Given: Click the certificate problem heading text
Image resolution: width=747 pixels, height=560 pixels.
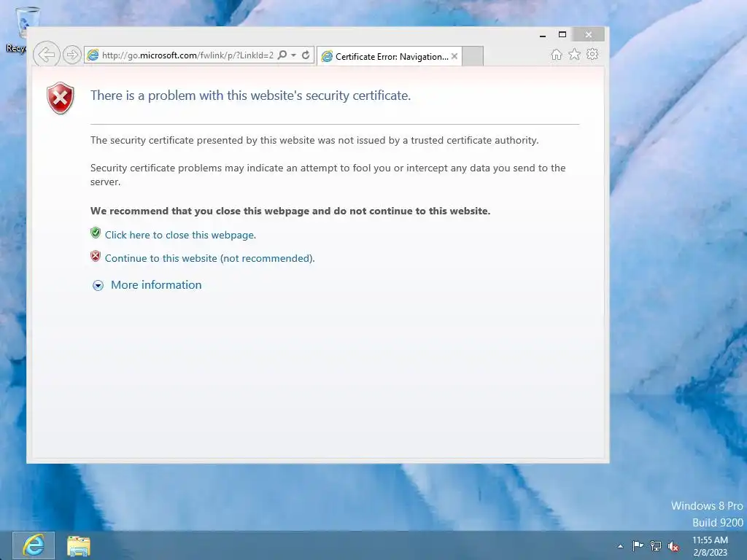Looking at the screenshot, I should click(x=251, y=96).
